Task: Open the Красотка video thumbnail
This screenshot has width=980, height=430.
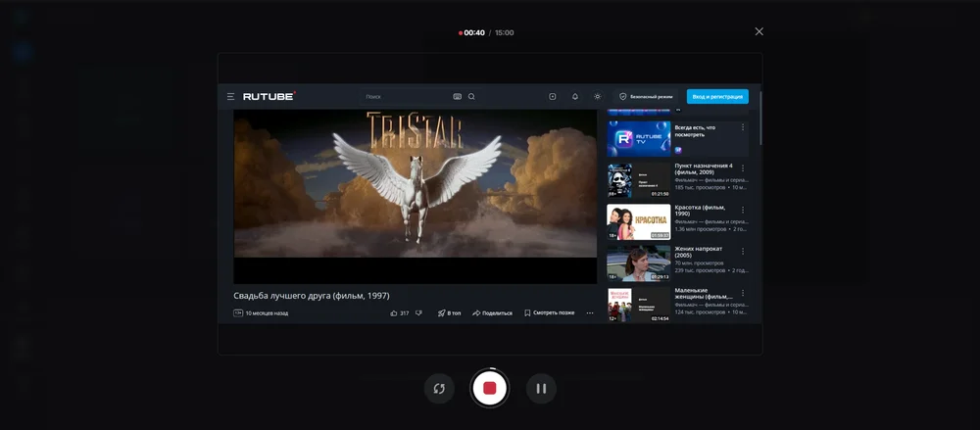Action: [x=638, y=222]
